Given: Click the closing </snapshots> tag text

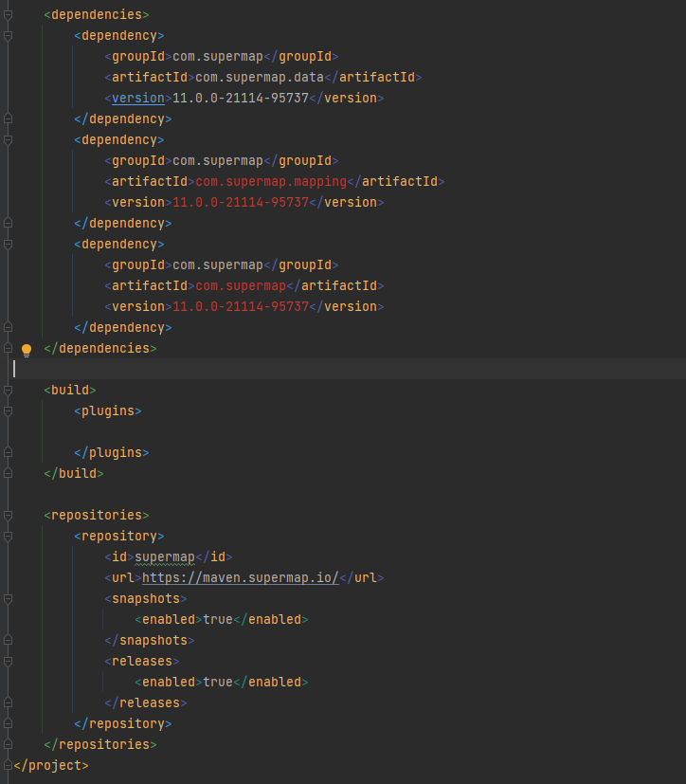Looking at the screenshot, I should (150, 640).
